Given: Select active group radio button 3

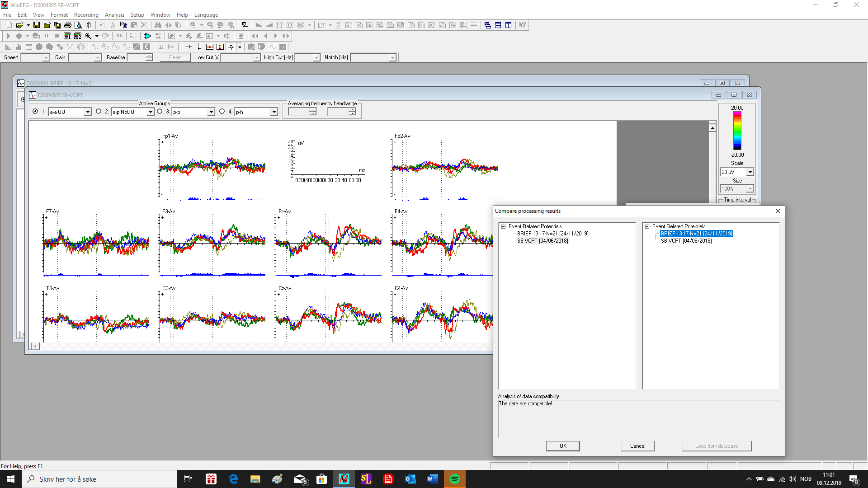Looking at the screenshot, I should coord(160,112).
